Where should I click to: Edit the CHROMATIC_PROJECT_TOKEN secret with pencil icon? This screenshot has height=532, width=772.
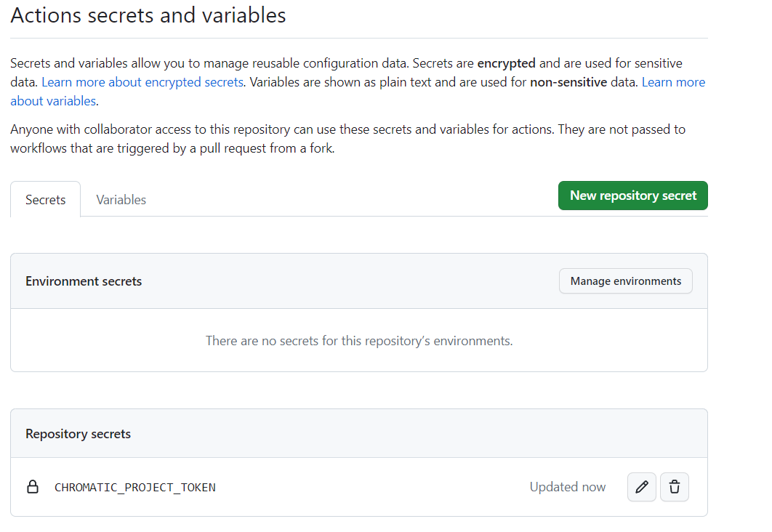point(641,487)
